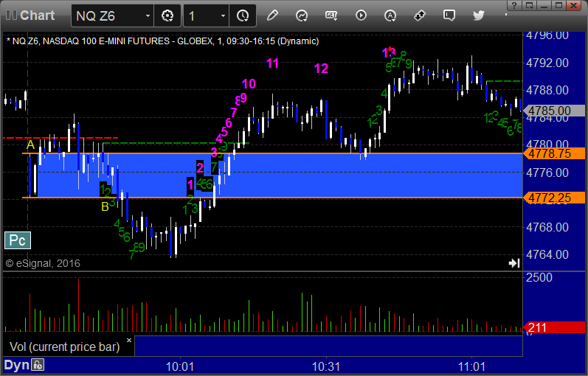Click the 2500 volume axis label
The width and height of the screenshot is (588, 376).
(539, 277)
